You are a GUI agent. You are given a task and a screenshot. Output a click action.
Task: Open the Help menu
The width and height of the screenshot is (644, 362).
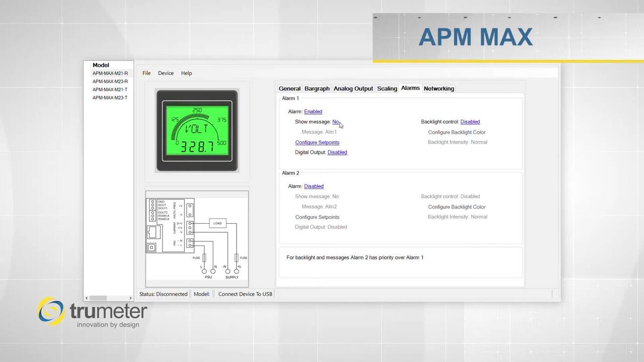coord(186,73)
